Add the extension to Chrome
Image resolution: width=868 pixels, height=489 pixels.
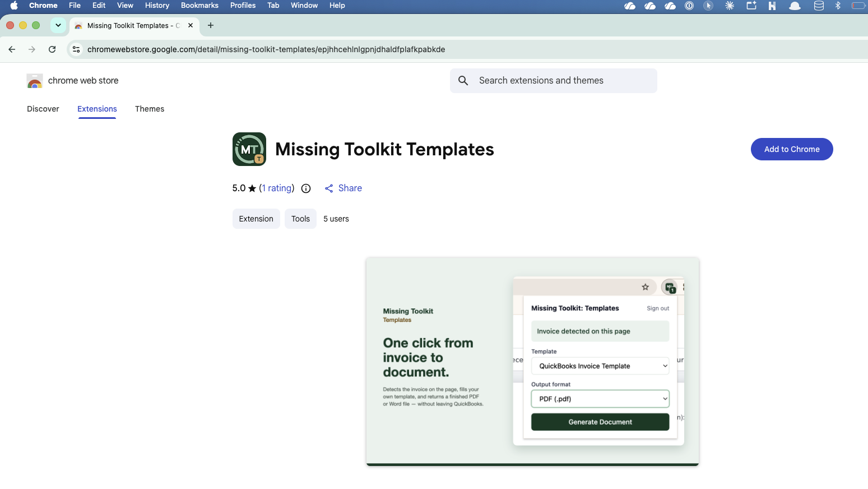(x=792, y=149)
